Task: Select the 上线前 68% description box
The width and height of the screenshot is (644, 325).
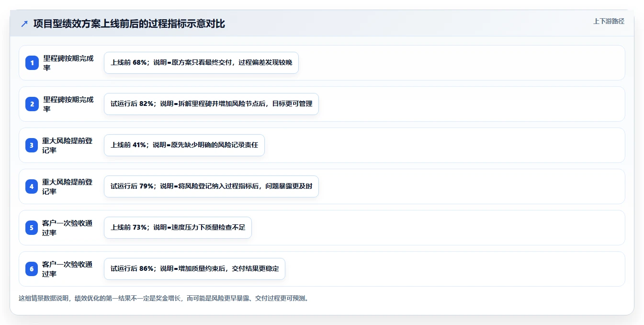Action: coord(201,63)
